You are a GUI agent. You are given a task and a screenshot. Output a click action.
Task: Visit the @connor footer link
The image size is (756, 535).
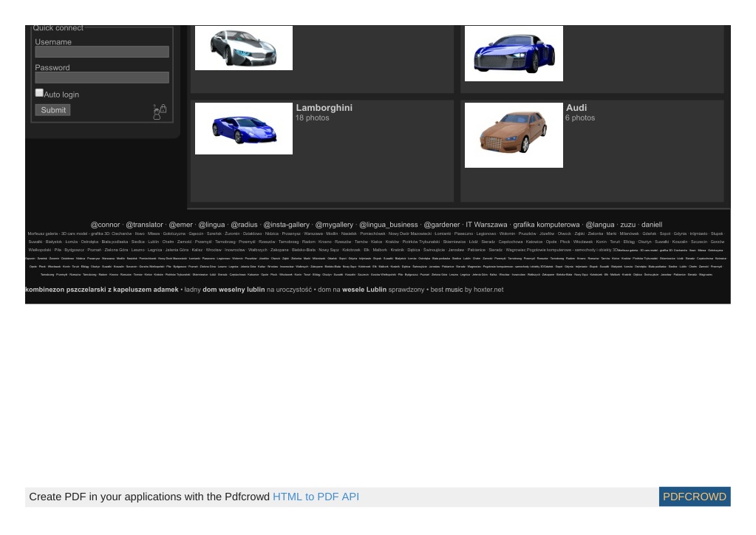[x=105, y=225]
